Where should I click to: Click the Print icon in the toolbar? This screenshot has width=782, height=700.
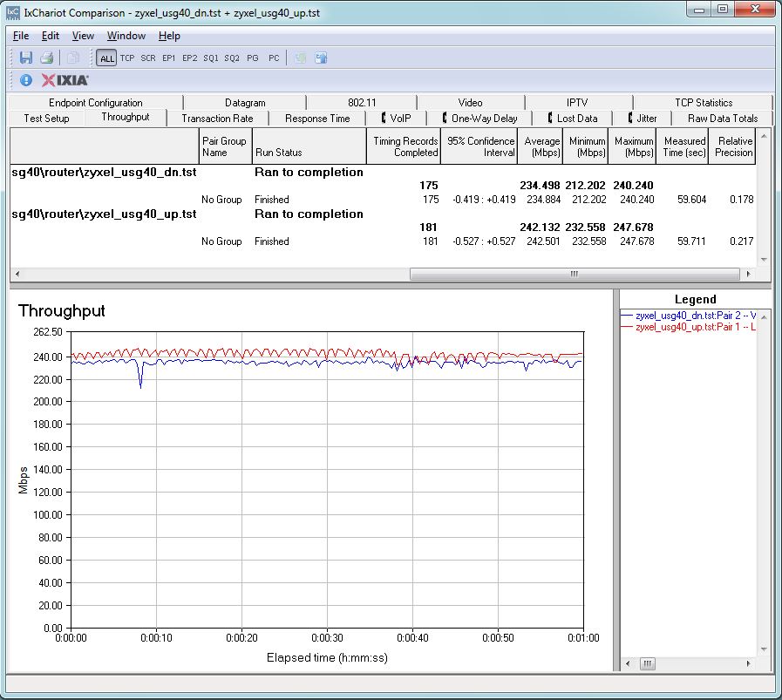click(47, 58)
